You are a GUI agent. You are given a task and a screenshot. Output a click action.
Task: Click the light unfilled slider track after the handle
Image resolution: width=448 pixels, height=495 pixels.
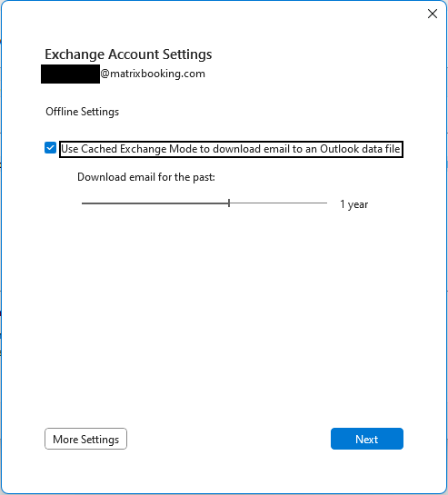click(279, 203)
